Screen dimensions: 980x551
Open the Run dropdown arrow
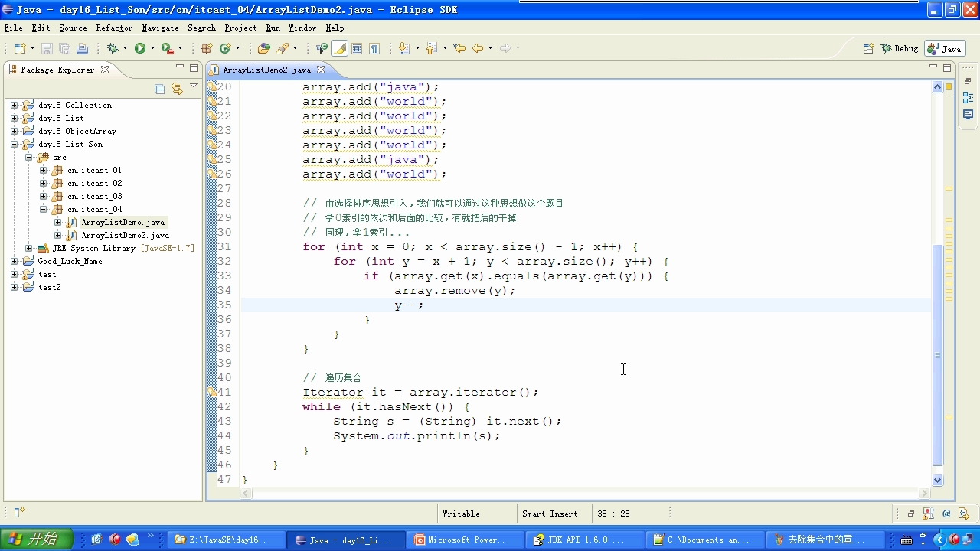pyautogui.click(x=152, y=48)
